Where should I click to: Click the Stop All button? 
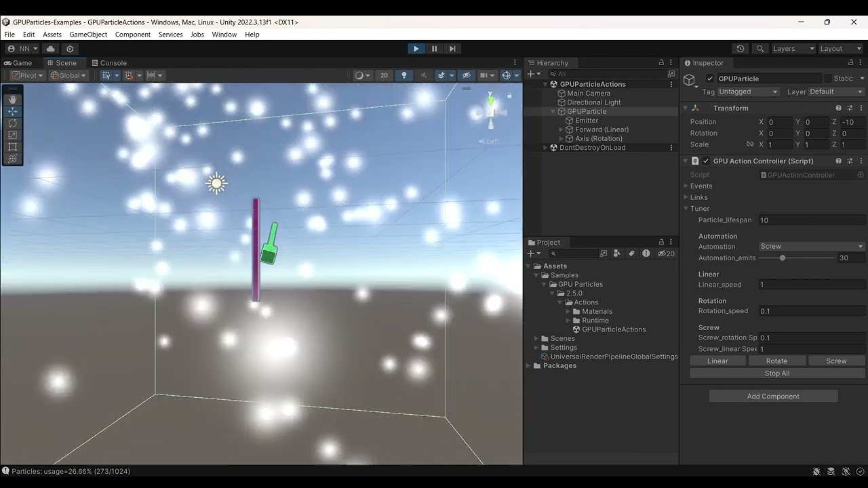(777, 373)
